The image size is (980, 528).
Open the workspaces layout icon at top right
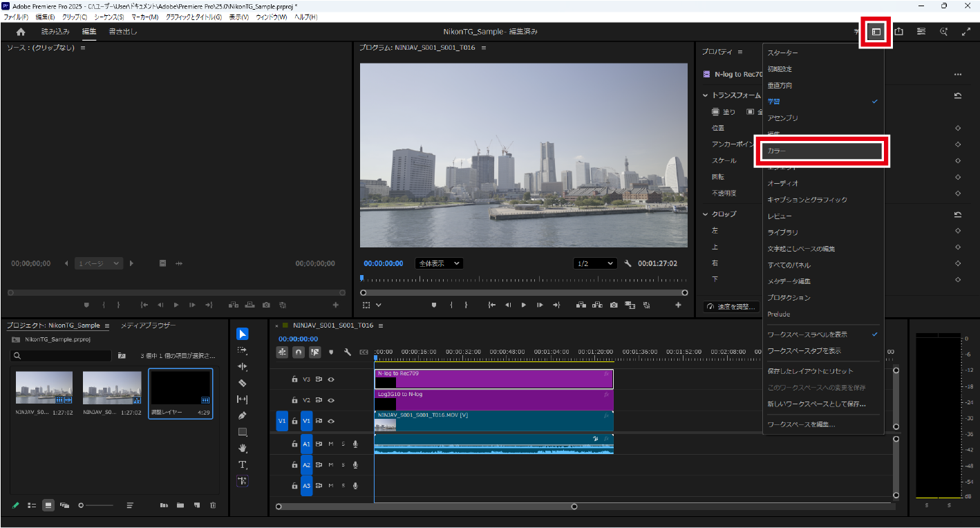tap(876, 32)
